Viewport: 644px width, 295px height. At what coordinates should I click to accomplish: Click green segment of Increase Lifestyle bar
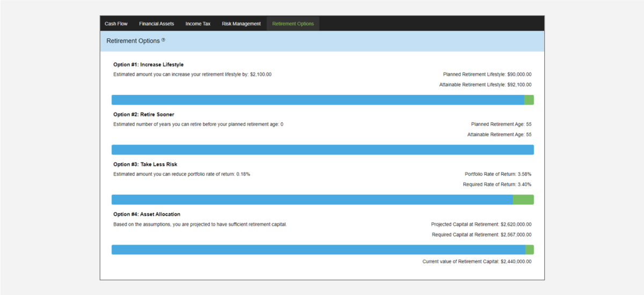529,100
